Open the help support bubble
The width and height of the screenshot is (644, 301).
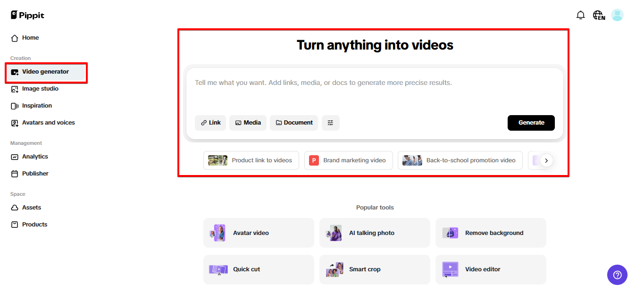pos(617,275)
